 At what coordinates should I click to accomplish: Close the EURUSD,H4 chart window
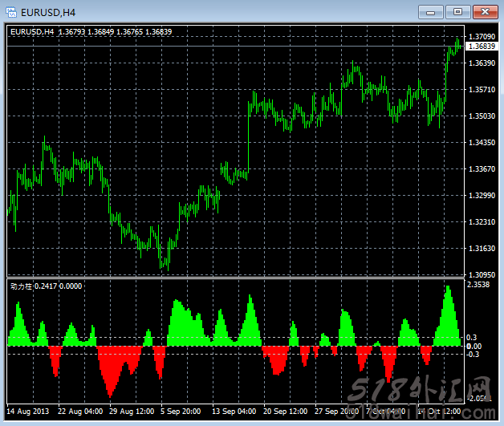pos(484,11)
